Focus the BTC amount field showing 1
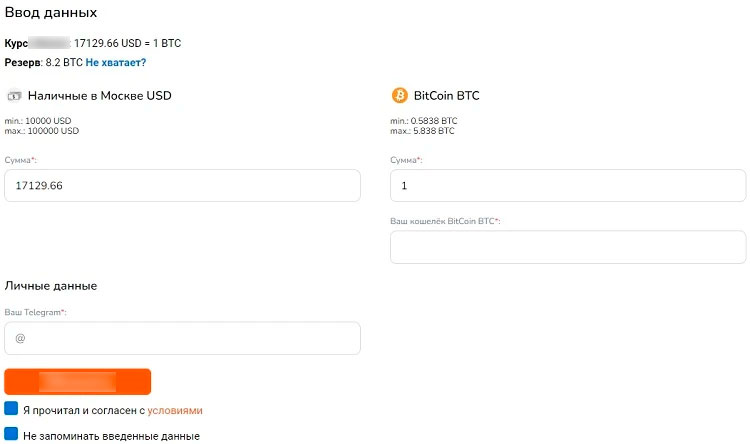 click(567, 186)
